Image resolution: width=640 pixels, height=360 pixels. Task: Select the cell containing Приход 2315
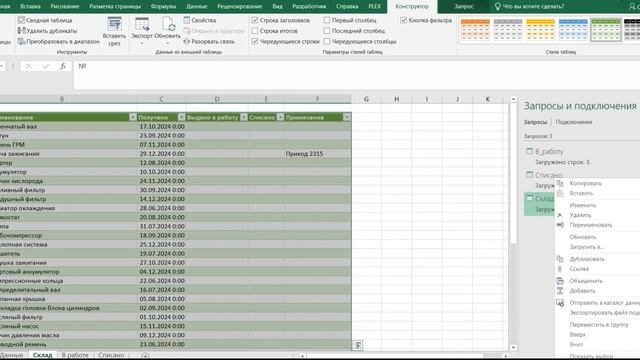click(318, 154)
